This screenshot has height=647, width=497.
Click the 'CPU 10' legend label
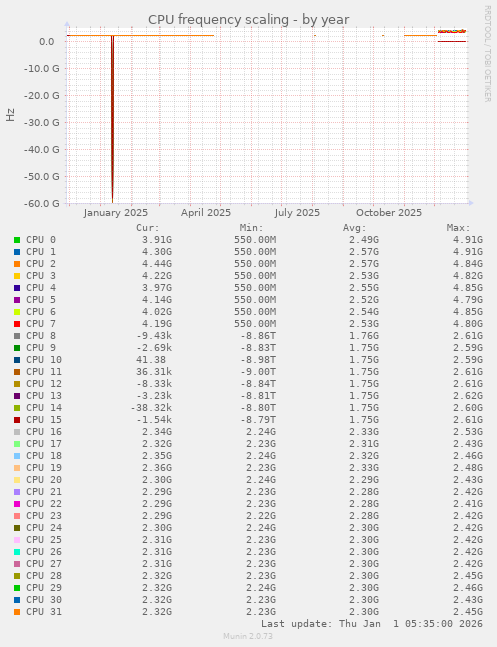pos(44,360)
